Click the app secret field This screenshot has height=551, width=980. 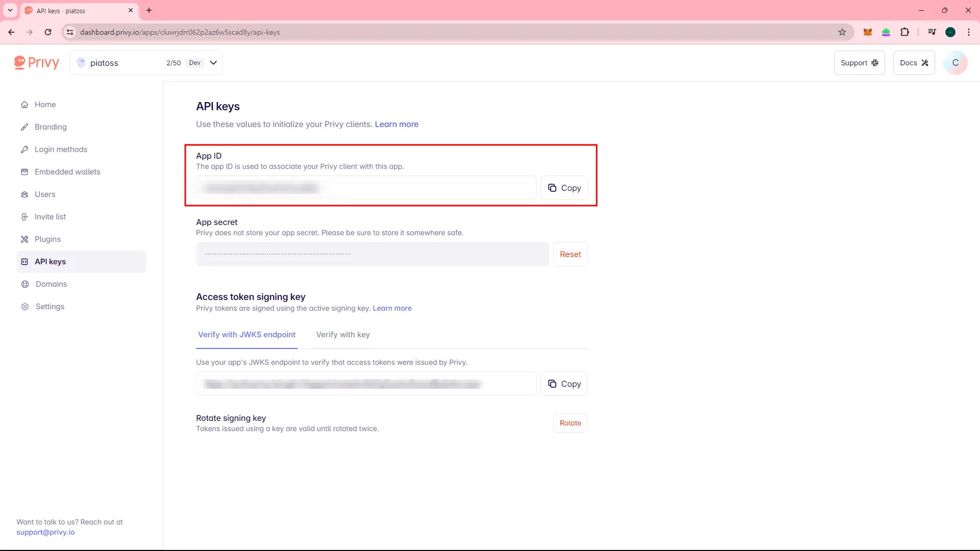tap(373, 254)
